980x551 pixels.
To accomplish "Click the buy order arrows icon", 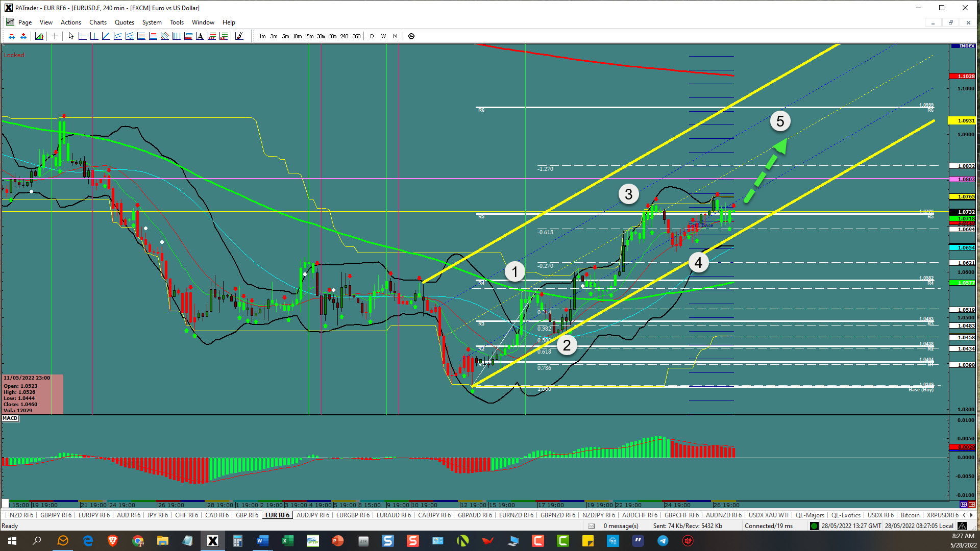I will pos(23,36).
